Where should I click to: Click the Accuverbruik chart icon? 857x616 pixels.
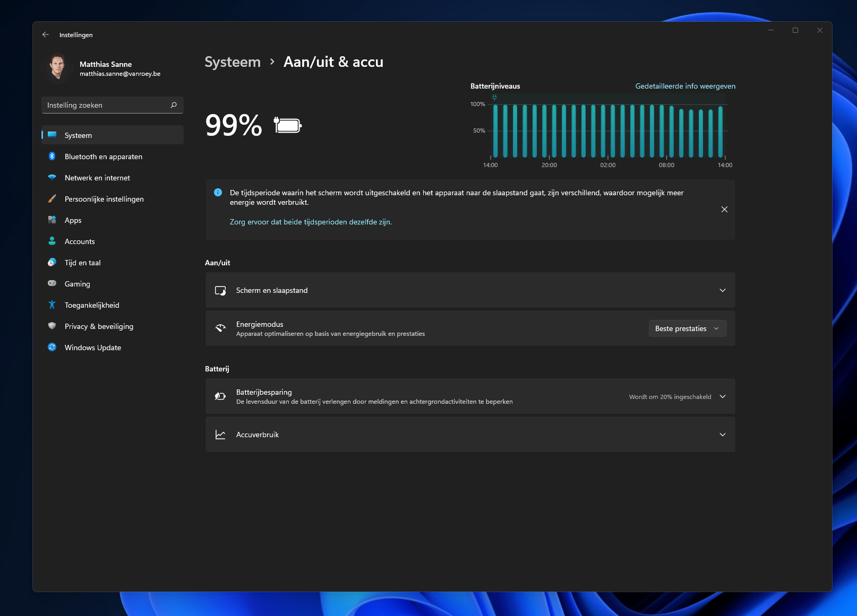220,435
